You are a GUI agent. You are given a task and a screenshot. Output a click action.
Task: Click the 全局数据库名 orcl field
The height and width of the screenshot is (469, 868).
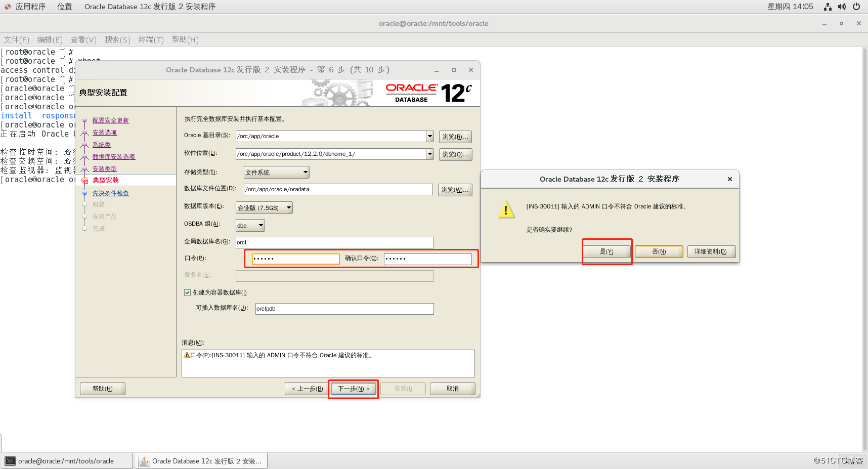pos(335,242)
